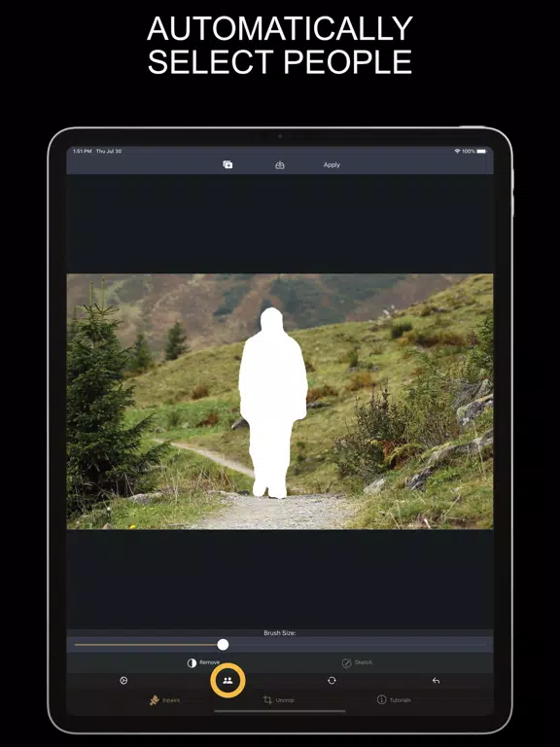Select the Sketch mode
Screen dimensions: 560x747
[x=357, y=662]
